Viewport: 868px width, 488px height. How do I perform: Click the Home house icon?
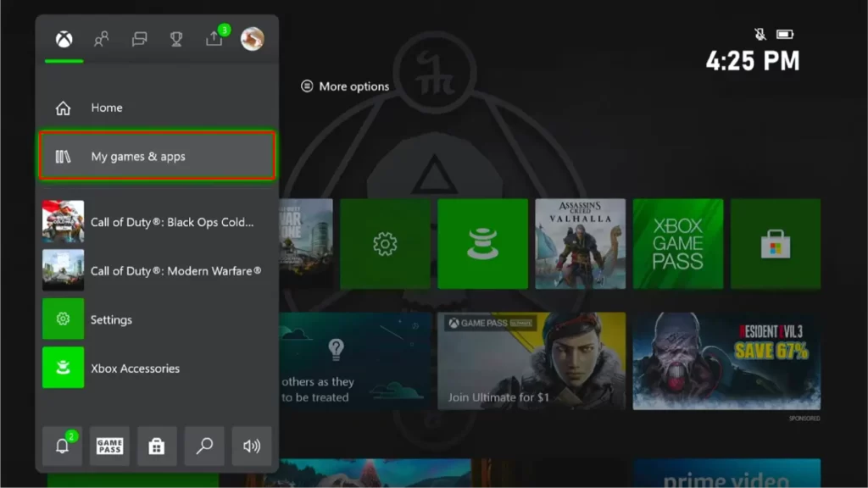[x=63, y=108]
